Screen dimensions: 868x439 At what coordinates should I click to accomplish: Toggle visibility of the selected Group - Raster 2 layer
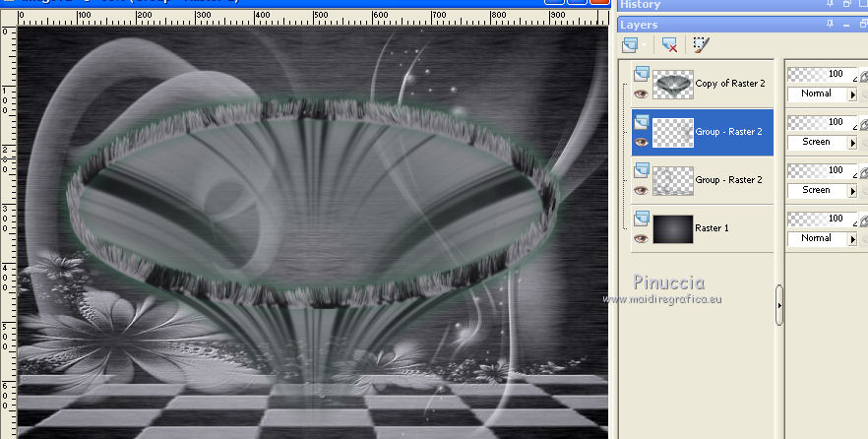pos(641,143)
